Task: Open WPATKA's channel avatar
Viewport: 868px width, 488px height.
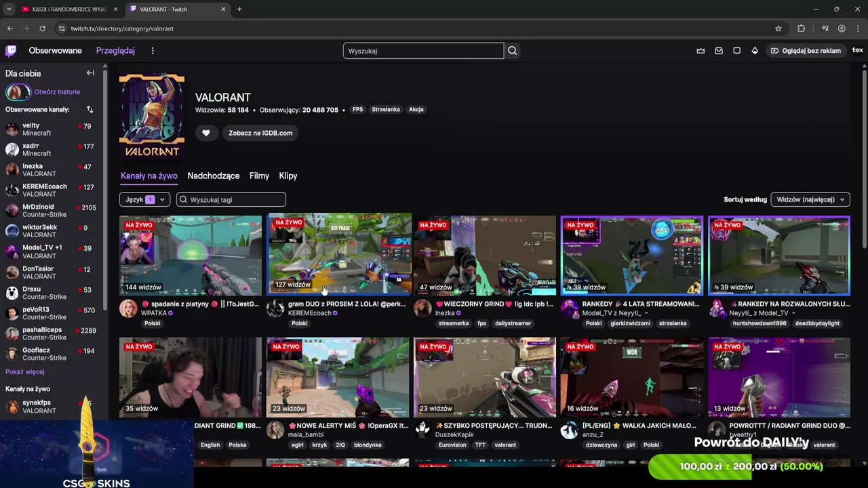Action: click(x=128, y=308)
